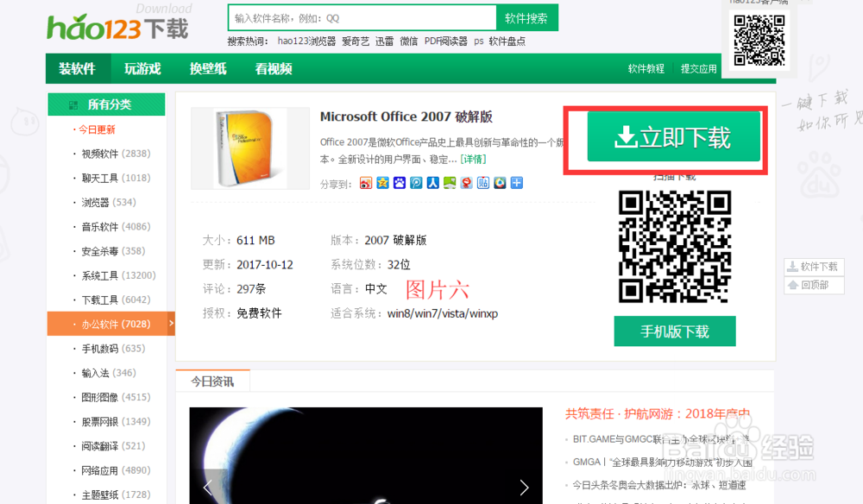This screenshot has height=504, width=863.
Task: Click hot search term 迅雷
Action: click(384, 41)
